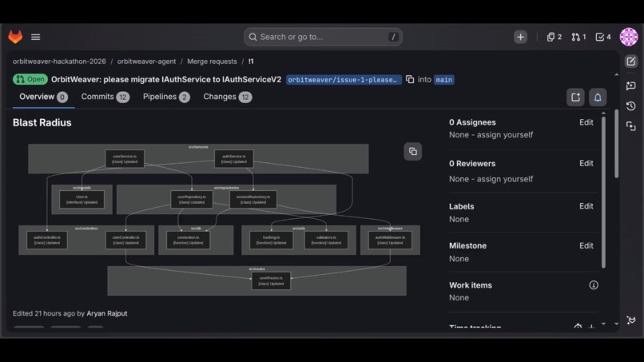Click the AI summary sparkle note button
This screenshot has width=644, height=362.
point(575,97)
